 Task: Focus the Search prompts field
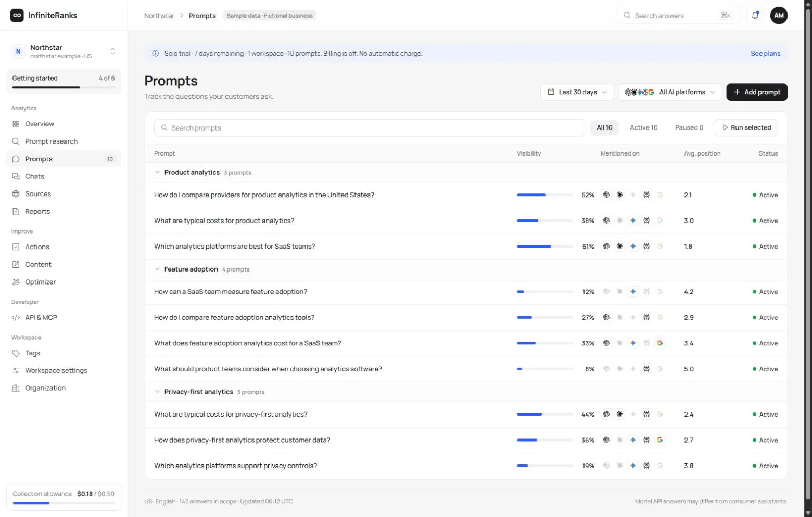(x=370, y=128)
